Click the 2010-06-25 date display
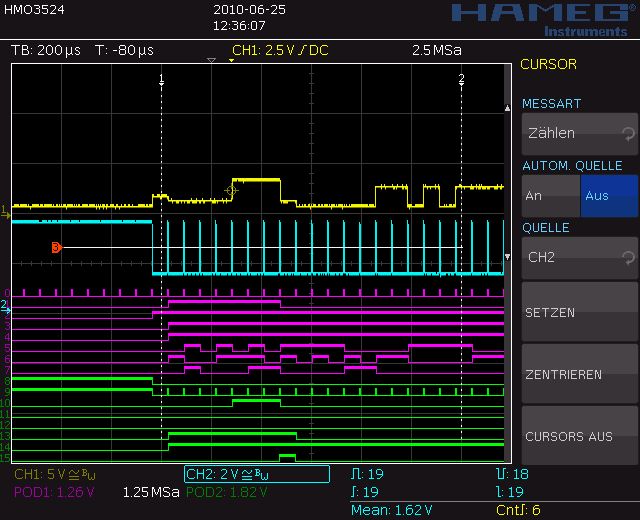Screen dimensions: 640x520 coord(249,10)
